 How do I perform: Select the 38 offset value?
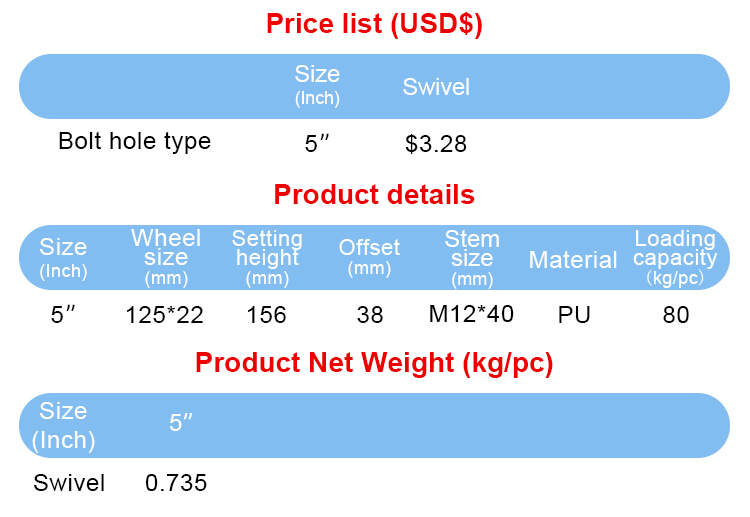click(369, 315)
